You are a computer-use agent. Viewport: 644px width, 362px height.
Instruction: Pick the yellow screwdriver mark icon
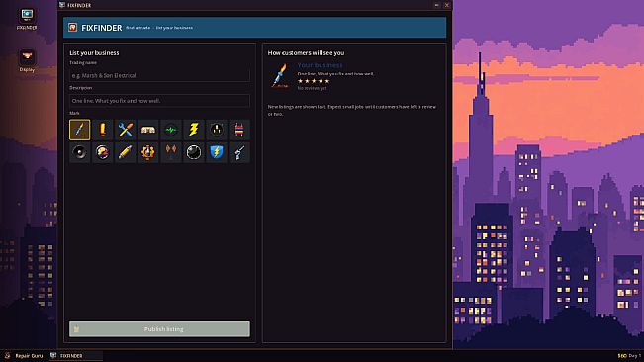point(126,152)
